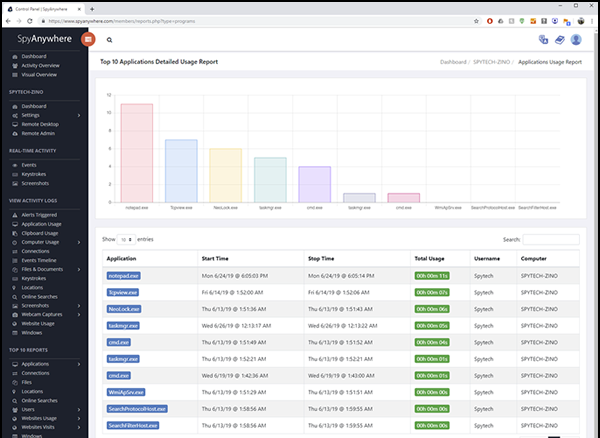Expand Websites Usage submenu
The width and height of the screenshot is (600, 438).
coord(79,418)
